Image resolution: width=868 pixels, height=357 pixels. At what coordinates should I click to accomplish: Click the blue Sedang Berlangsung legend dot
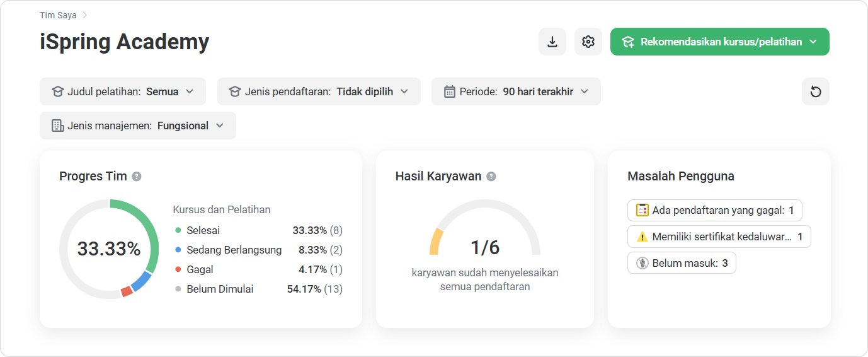pyautogui.click(x=178, y=250)
